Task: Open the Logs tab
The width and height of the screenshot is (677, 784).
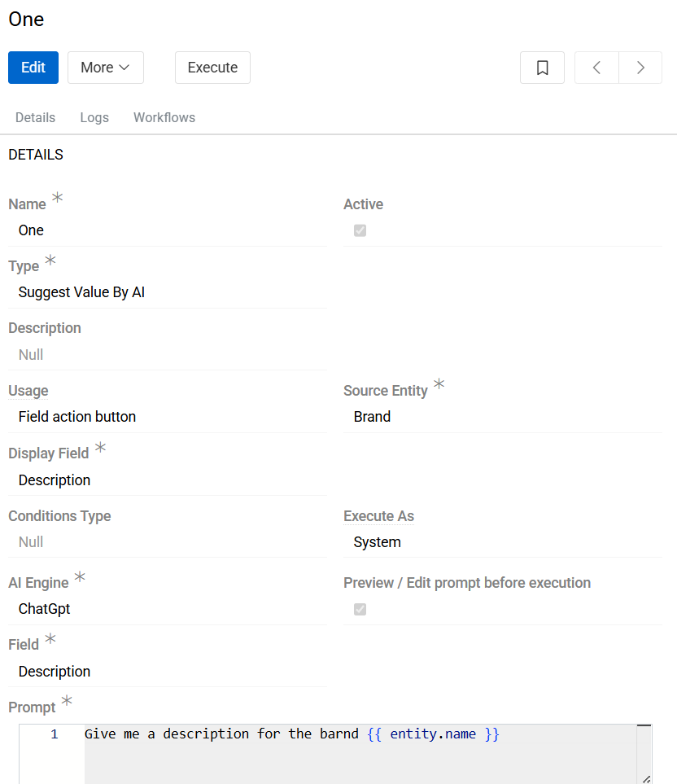Action: pyautogui.click(x=94, y=117)
